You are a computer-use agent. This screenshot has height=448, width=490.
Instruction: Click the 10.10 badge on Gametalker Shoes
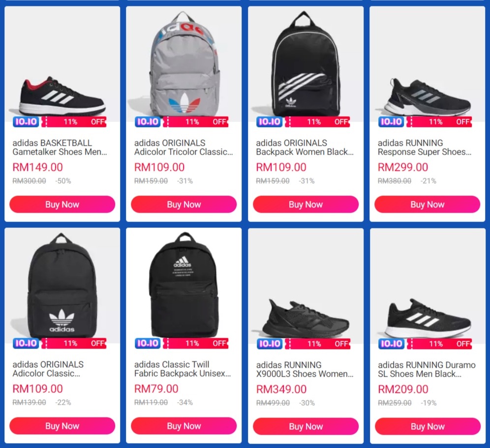[26, 122]
